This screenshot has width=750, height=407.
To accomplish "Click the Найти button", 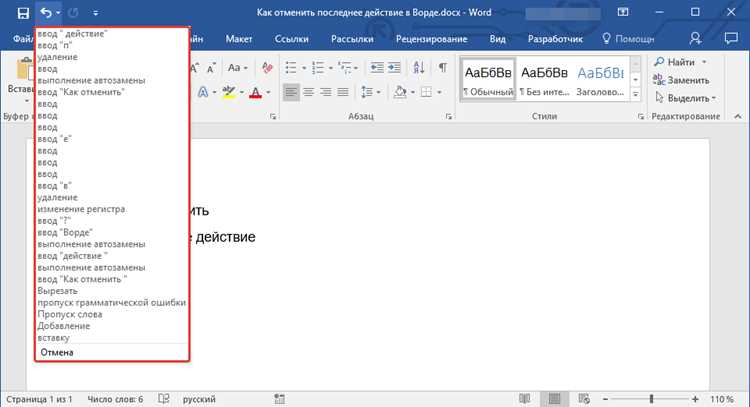I will [x=680, y=62].
